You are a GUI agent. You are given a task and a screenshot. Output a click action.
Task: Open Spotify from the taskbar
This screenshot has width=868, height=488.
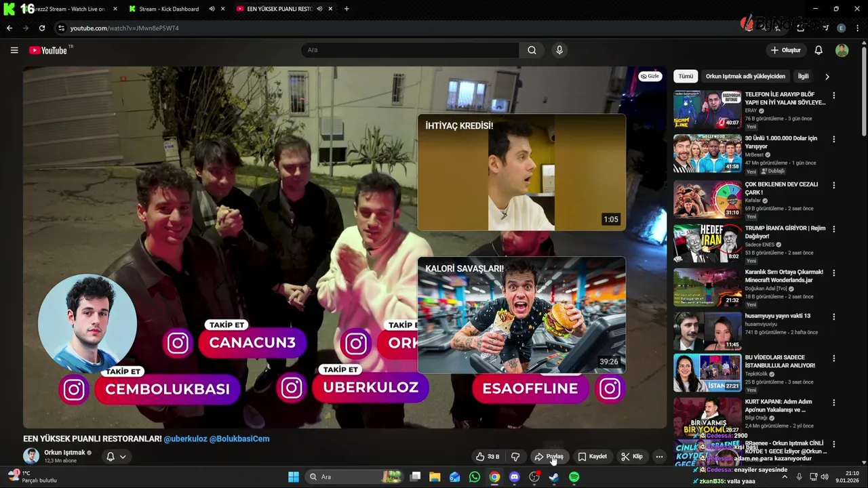click(574, 477)
